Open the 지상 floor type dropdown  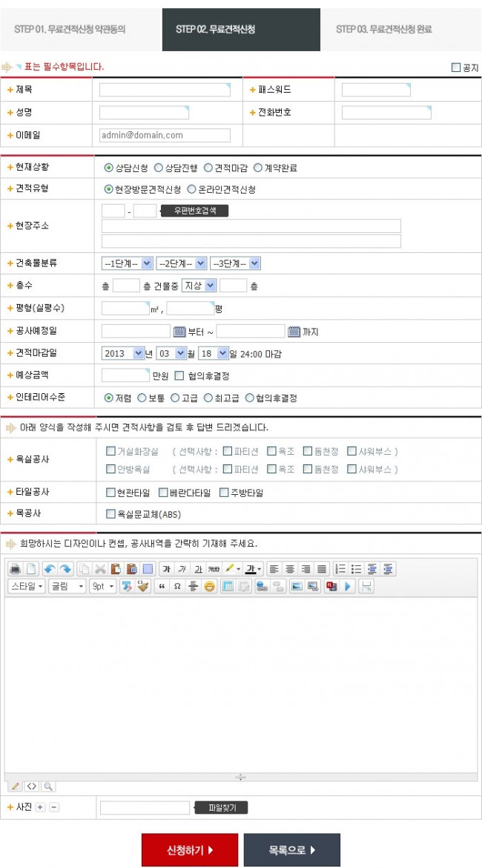[x=199, y=285]
